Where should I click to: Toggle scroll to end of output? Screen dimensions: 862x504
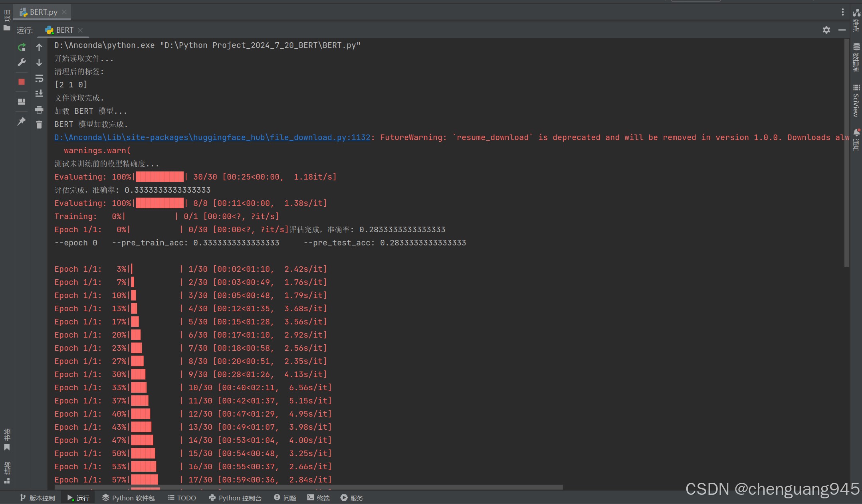click(x=39, y=94)
